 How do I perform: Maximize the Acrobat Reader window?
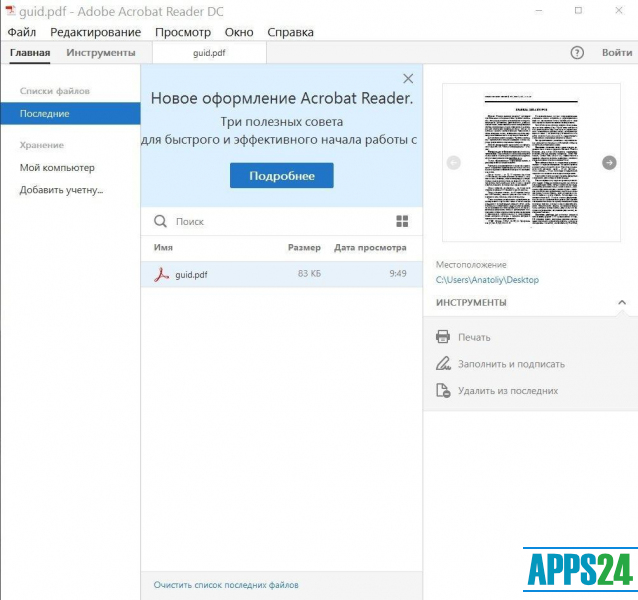coord(578,11)
